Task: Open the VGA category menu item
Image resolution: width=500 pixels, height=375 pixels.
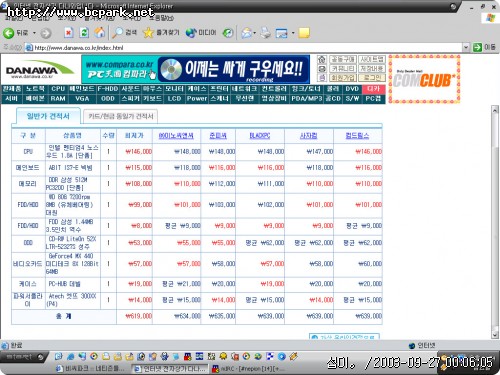Action: [x=82, y=99]
